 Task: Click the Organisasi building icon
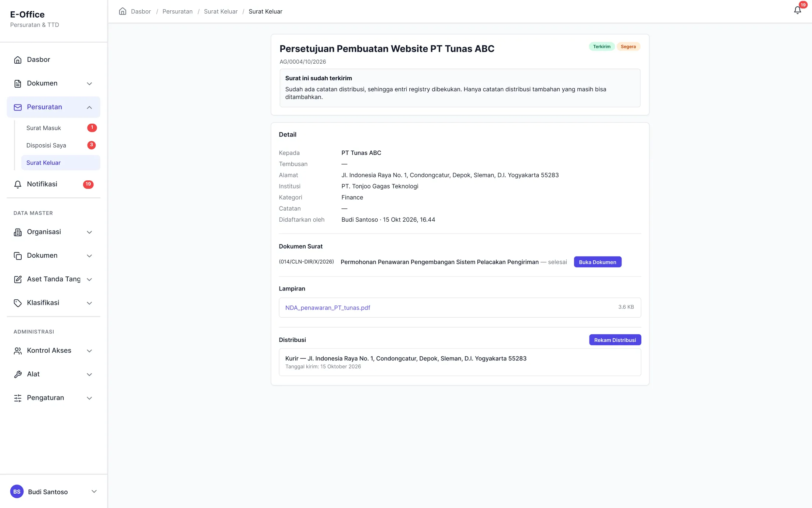click(x=18, y=232)
